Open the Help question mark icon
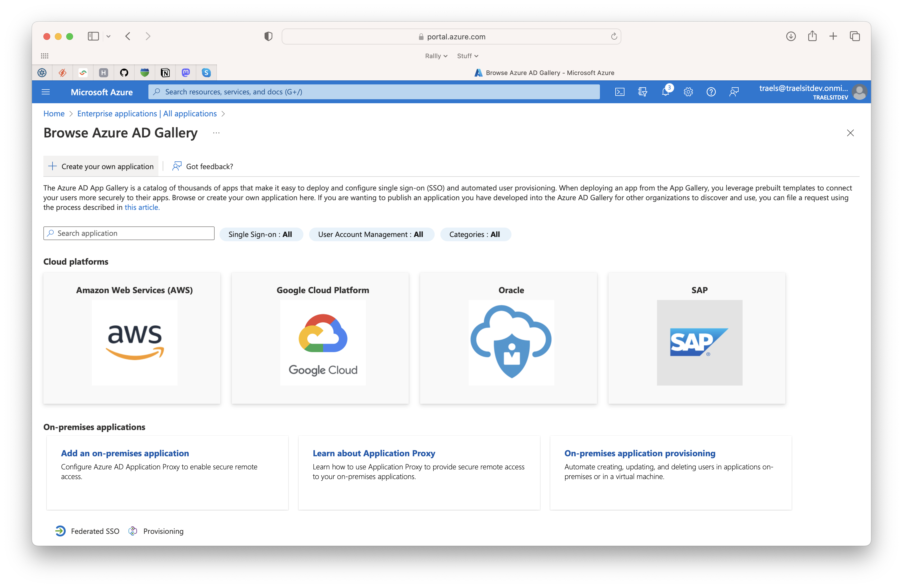Screen dimensions: 903x588 [x=711, y=92]
